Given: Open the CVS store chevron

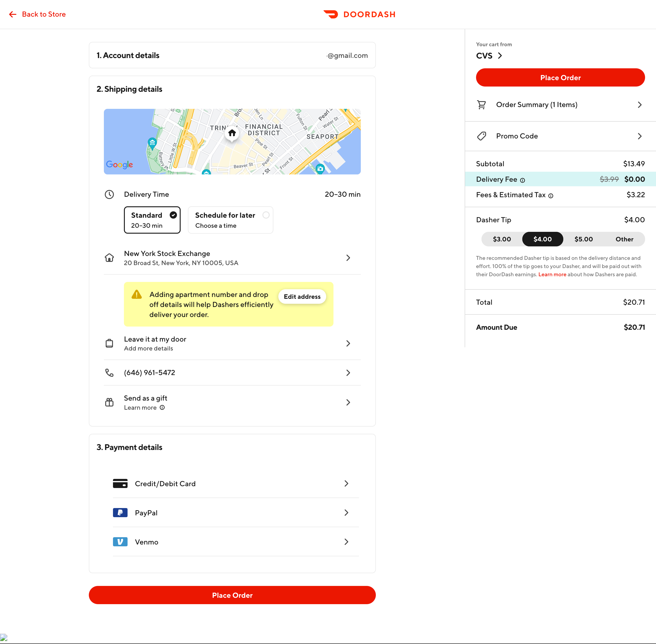Looking at the screenshot, I should coord(500,56).
